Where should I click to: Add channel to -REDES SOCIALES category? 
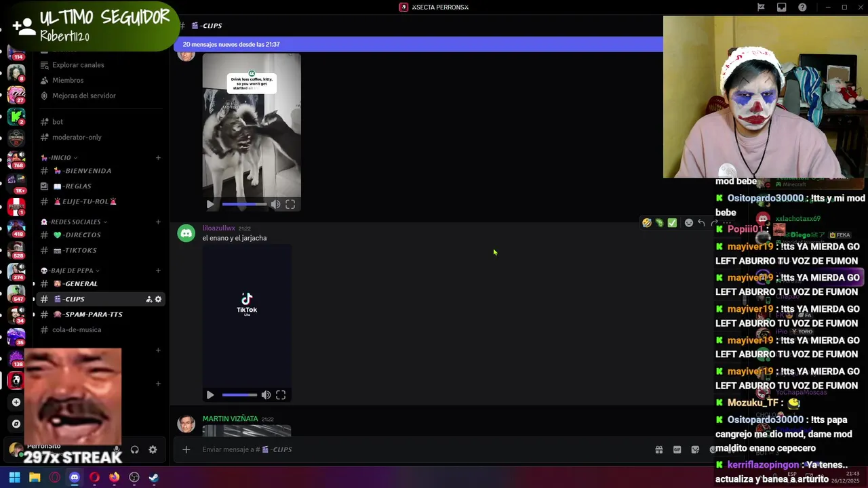tap(158, 222)
